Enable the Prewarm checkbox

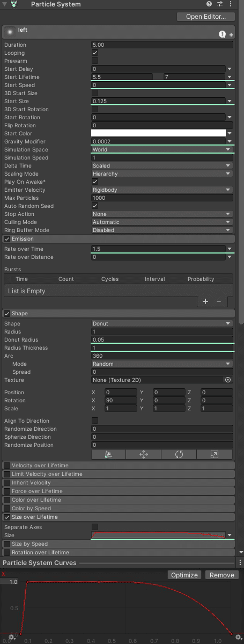pyautogui.click(x=95, y=61)
